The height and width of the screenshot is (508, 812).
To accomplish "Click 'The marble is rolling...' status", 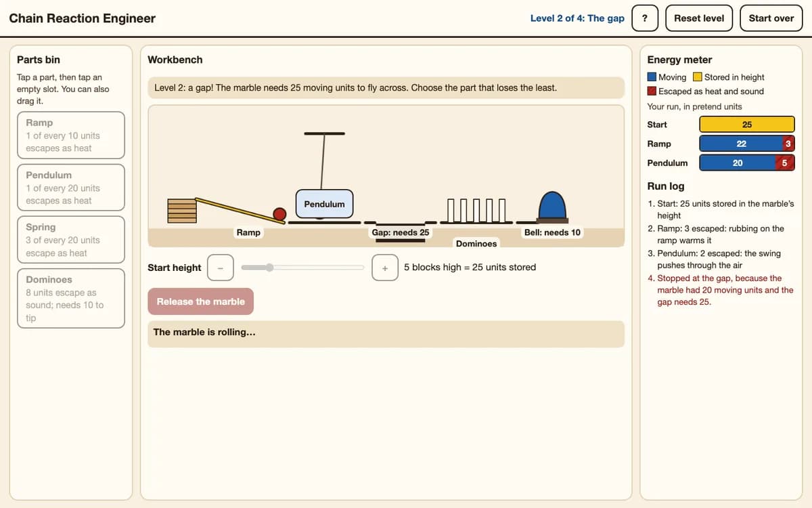I will [x=204, y=332].
